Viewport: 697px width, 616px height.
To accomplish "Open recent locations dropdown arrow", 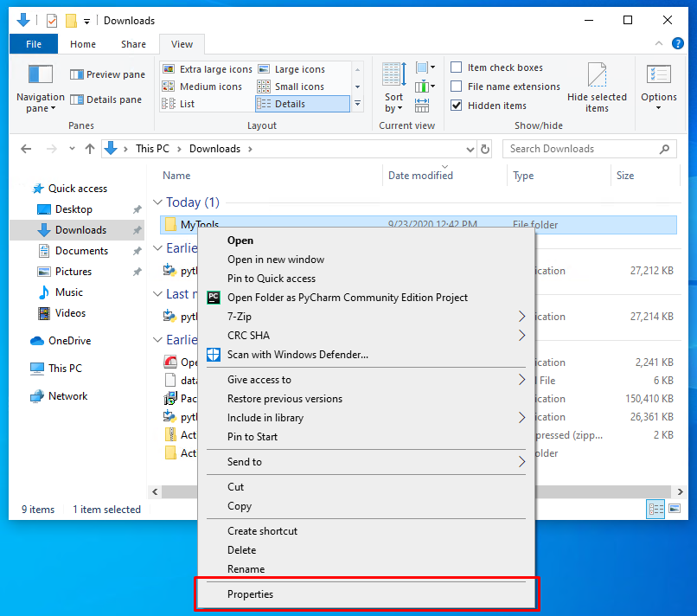I will pos(72,149).
